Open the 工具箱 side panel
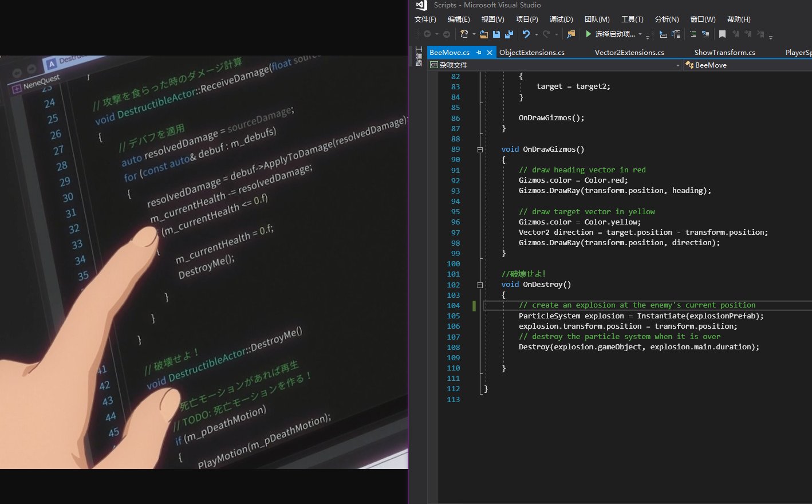 coord(419,57)
